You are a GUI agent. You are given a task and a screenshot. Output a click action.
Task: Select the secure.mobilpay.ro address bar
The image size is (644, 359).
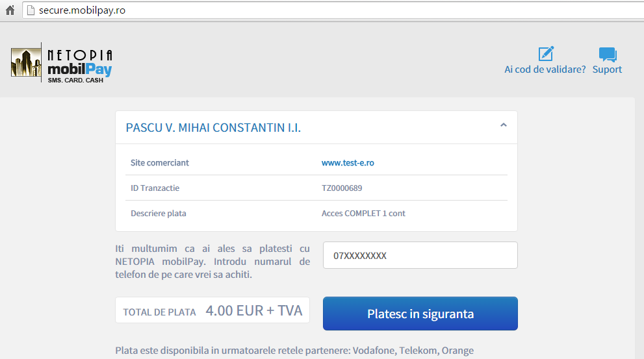tap(325, 10)
